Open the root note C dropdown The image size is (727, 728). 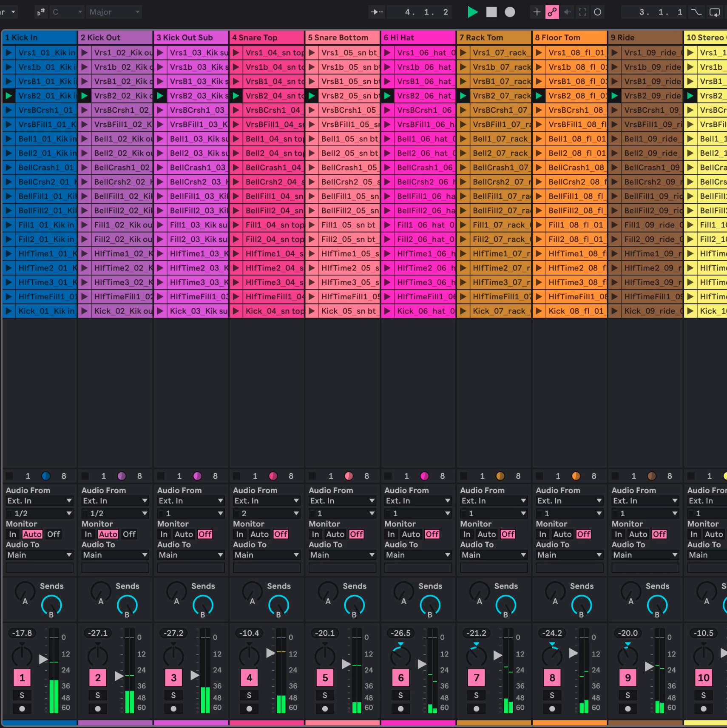point(67,12)
